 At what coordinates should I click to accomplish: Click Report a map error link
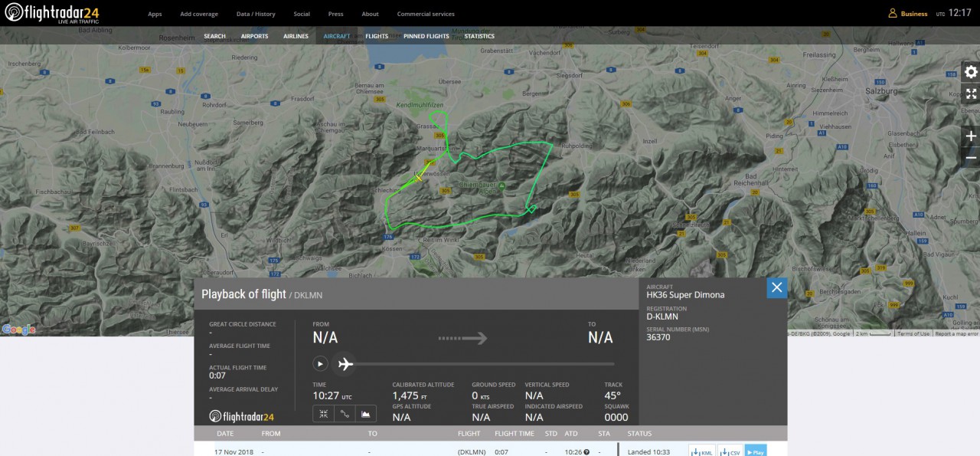click(x=956, y=333)
